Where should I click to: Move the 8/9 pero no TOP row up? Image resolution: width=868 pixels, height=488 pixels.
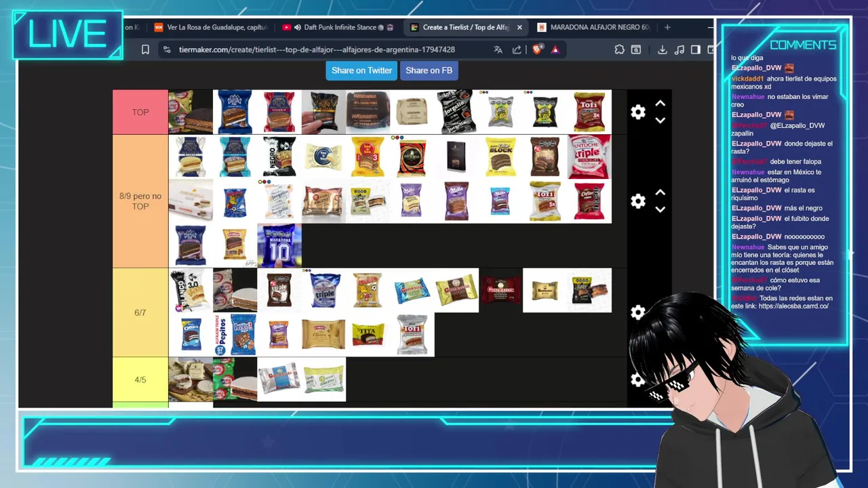[x=660, y=192]
